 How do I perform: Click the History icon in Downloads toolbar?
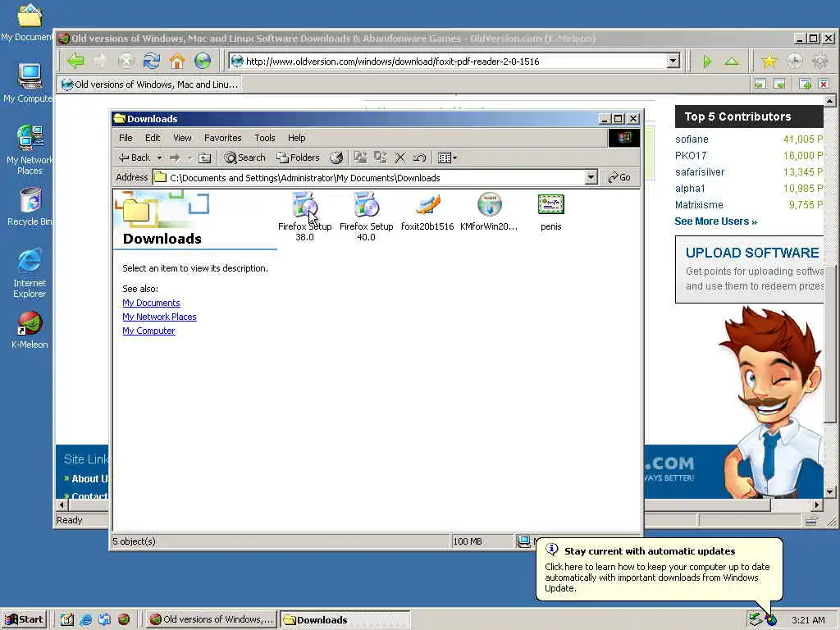336,157
